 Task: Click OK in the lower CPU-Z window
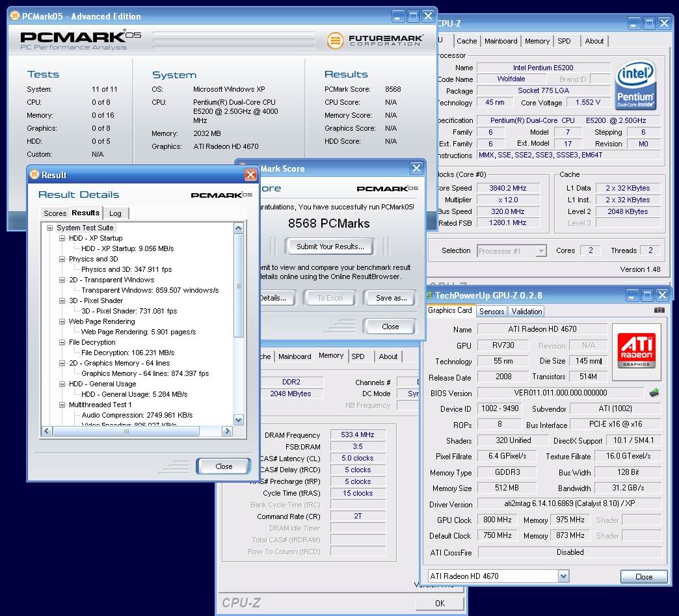[x=440, y=603]
